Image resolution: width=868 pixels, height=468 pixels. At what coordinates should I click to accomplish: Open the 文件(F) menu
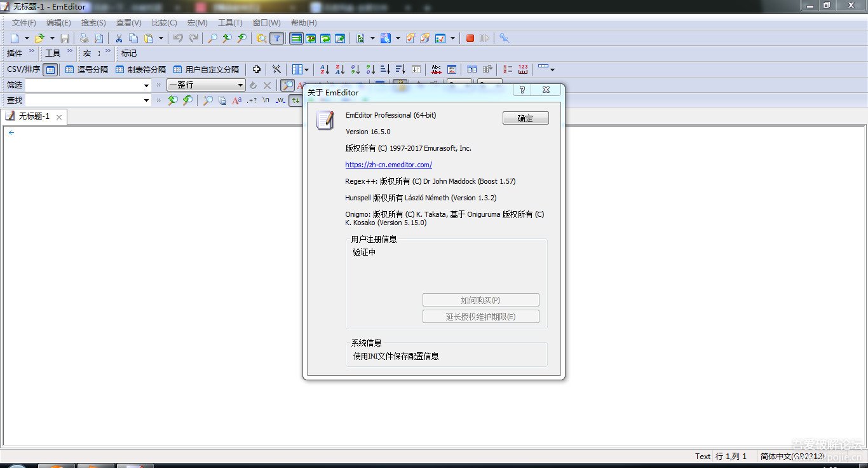pos(24,22)
